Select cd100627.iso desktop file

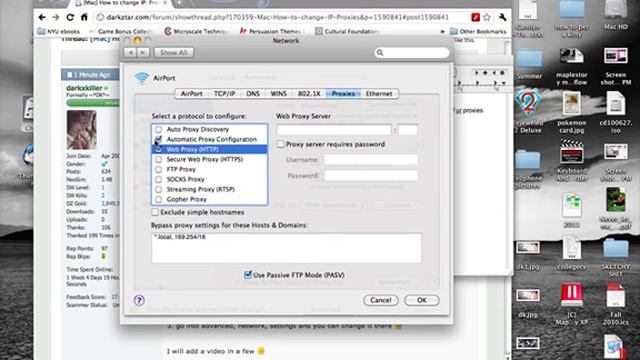(x=616, y=112)
